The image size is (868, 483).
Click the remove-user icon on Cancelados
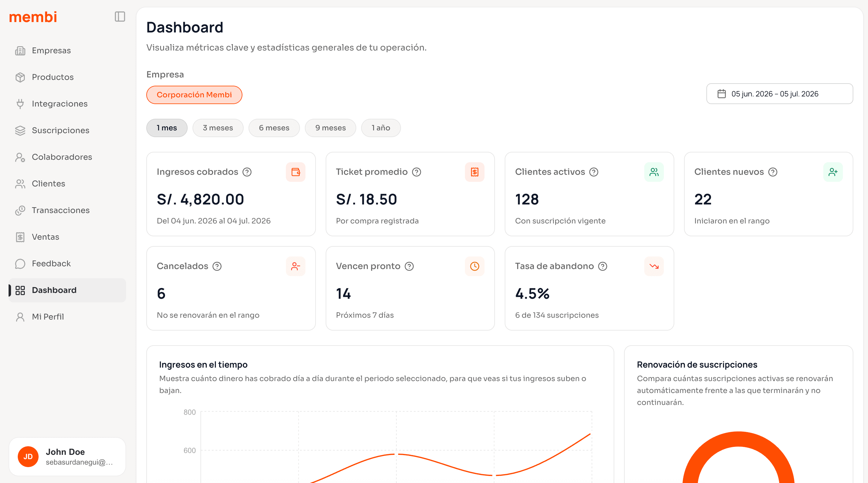296,266
